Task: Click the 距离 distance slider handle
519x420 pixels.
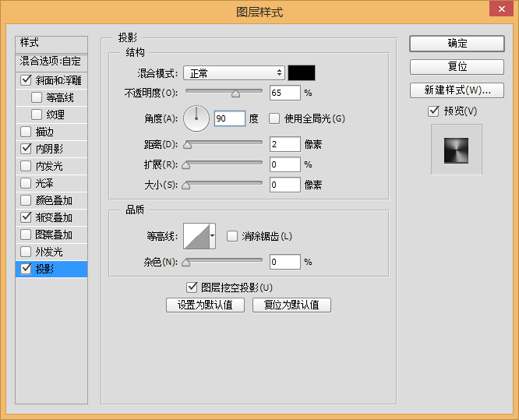Action: click(188, 145)
